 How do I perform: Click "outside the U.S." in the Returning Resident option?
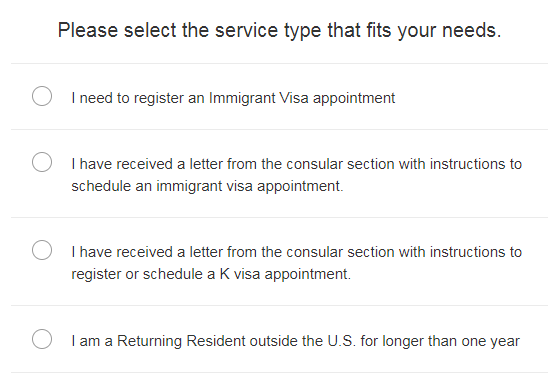pyautogui.click(x=303, y=341)
